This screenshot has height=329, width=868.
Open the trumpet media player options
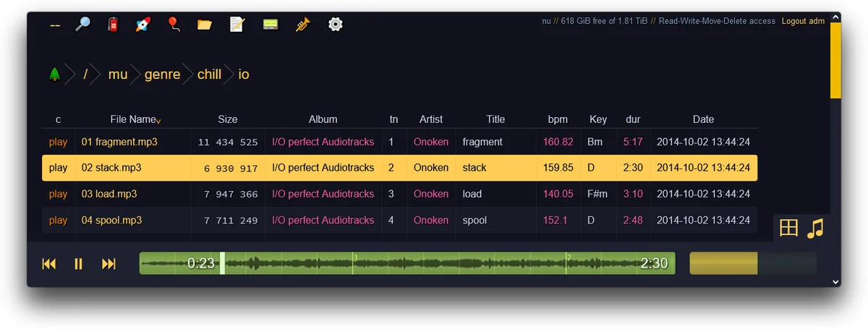[x=302, y=25]
